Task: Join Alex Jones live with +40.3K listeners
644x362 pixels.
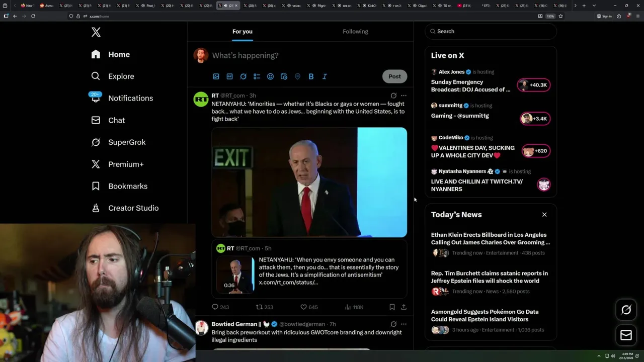Action: tap(534, 85)
